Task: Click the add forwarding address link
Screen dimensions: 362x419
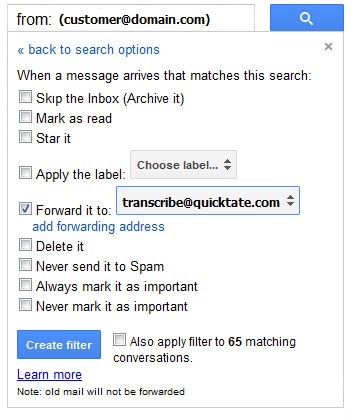Action: point(98,227)
